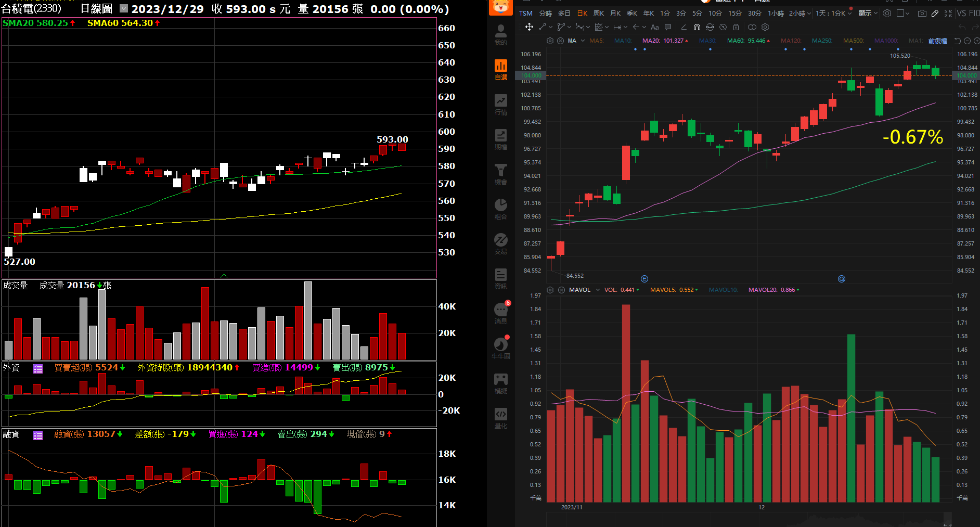Click the magnet snap tool icon
Screen dimensions: 980x527
coord(697,27)
